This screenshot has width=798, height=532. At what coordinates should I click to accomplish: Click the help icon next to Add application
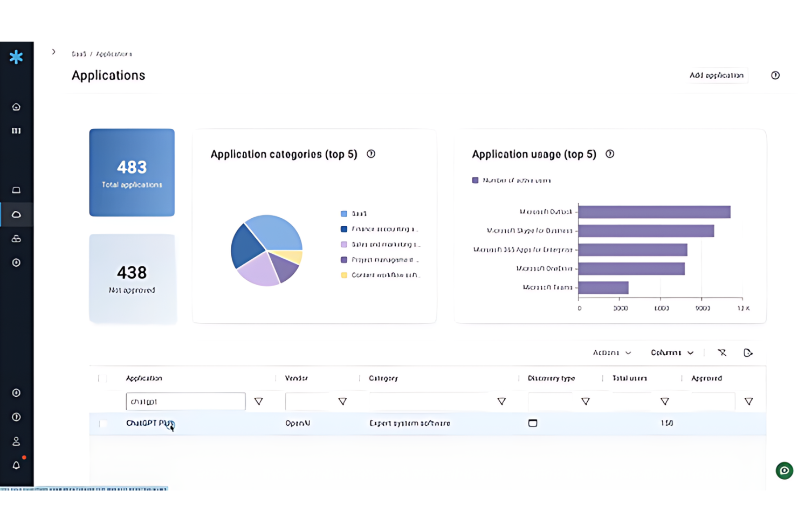coord(775,75)
